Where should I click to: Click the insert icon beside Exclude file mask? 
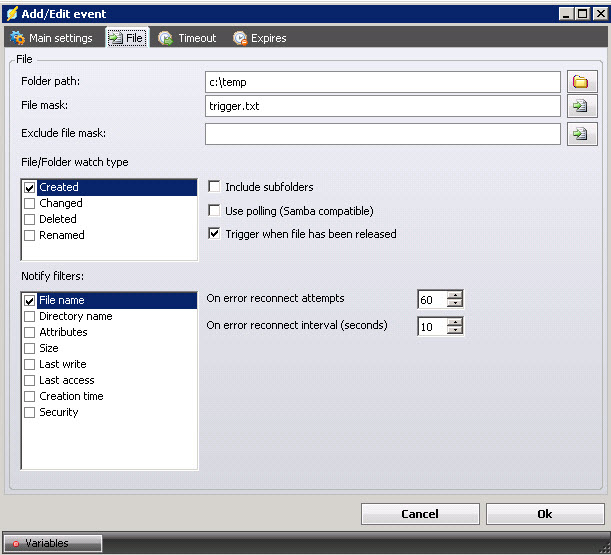pyautogui.click(x=581, y=134)
